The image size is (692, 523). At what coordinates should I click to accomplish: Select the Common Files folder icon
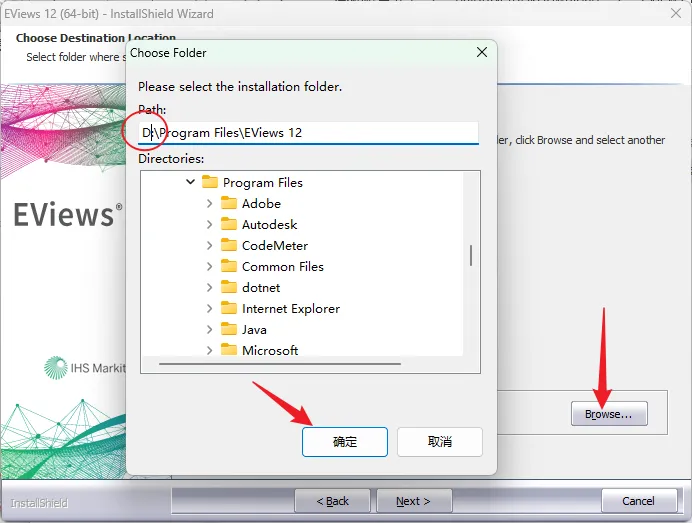[x=229, y=266]
